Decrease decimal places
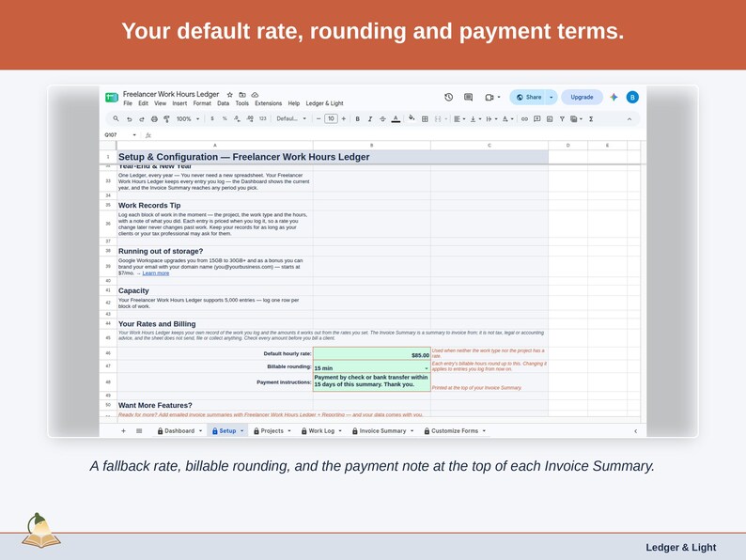This screenshot has width=746, height=560. click(237, 119)
